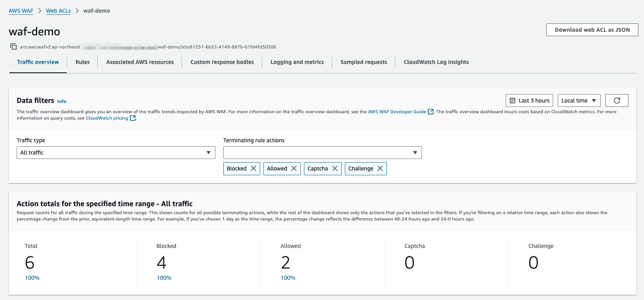Open the CloudWatch pricing link
This screenshot has width=644, height=300.
pos(110,118)
